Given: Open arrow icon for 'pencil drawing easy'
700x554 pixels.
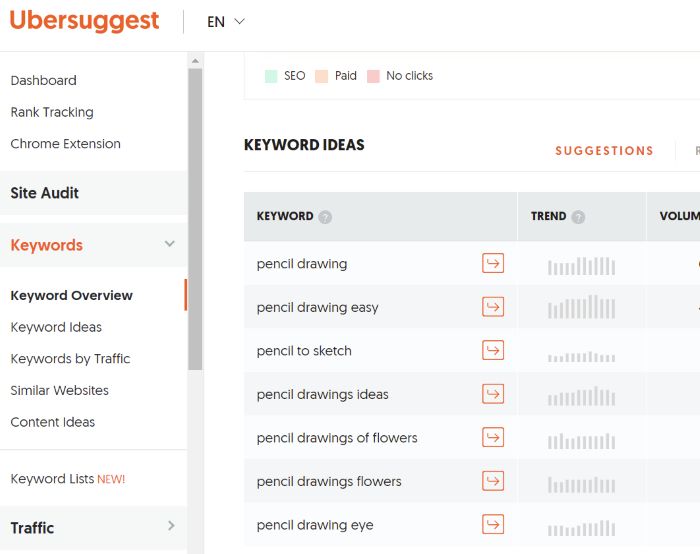Looking at the screenshot, I should 493,307.
